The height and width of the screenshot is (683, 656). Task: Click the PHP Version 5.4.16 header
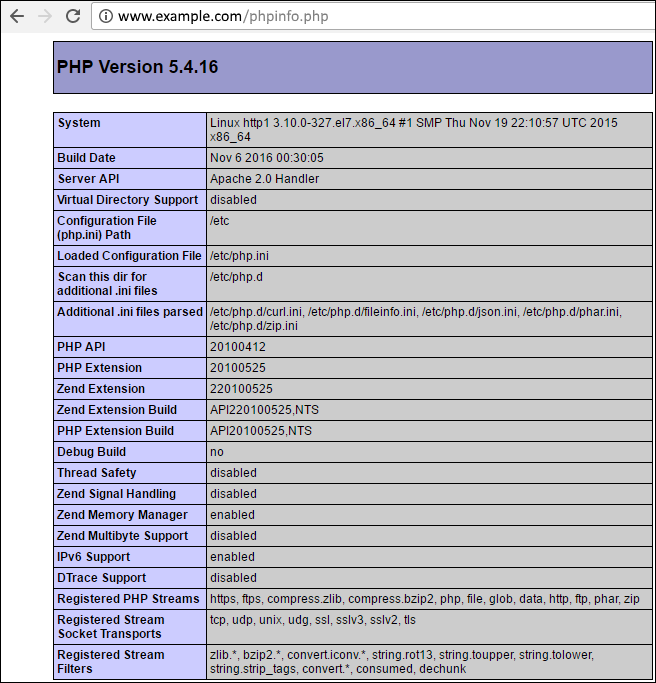tap(137, 67)
